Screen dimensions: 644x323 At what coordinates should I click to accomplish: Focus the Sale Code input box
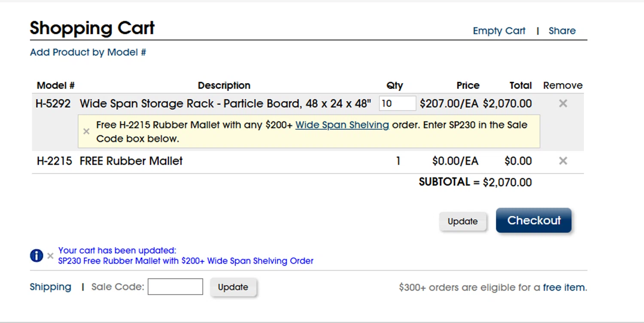(x=175, y=287)
